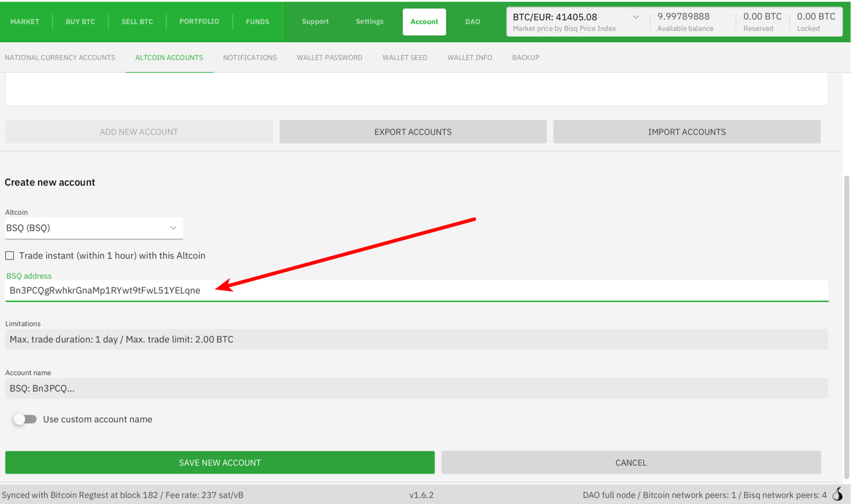Screen dimensions: 856x504
Task: Go to the Backup tab
Action: (x=525, y=58)
